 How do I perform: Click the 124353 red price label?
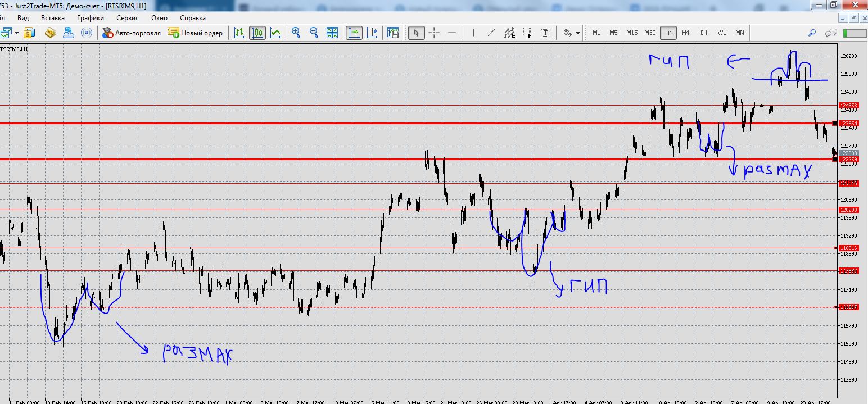[x=848, y=105]
